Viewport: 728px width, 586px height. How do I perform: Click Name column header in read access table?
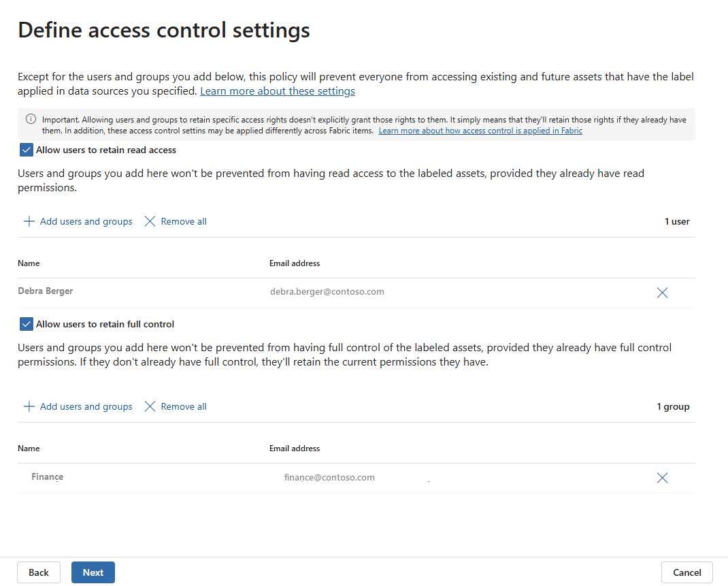[x=29, y=263]
